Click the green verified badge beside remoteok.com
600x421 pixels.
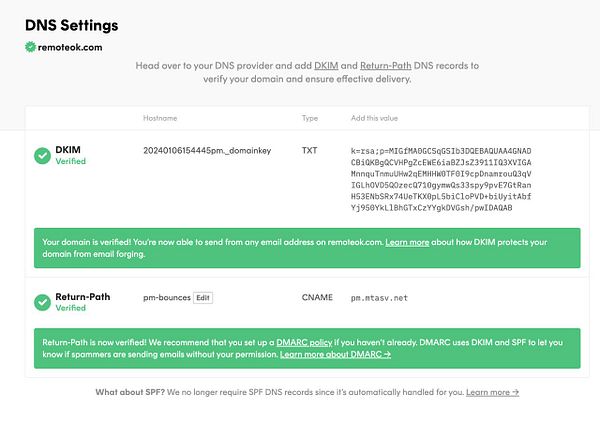tap(30, 46)
